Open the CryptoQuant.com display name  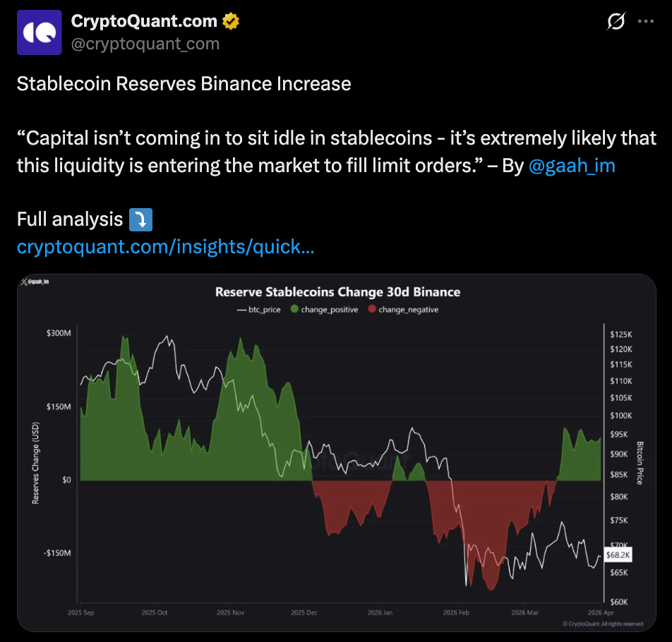[x=144, y=21]
